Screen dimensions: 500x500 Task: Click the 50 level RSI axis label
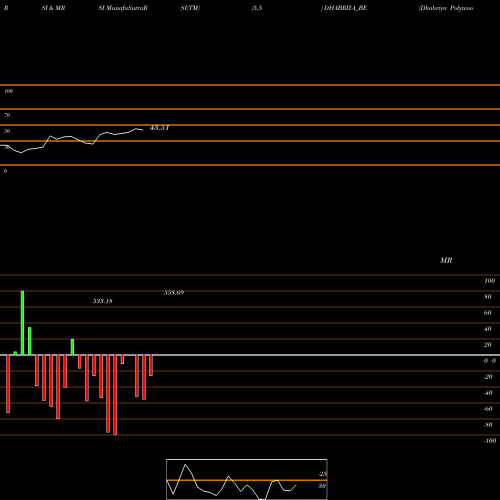point(7,131)
